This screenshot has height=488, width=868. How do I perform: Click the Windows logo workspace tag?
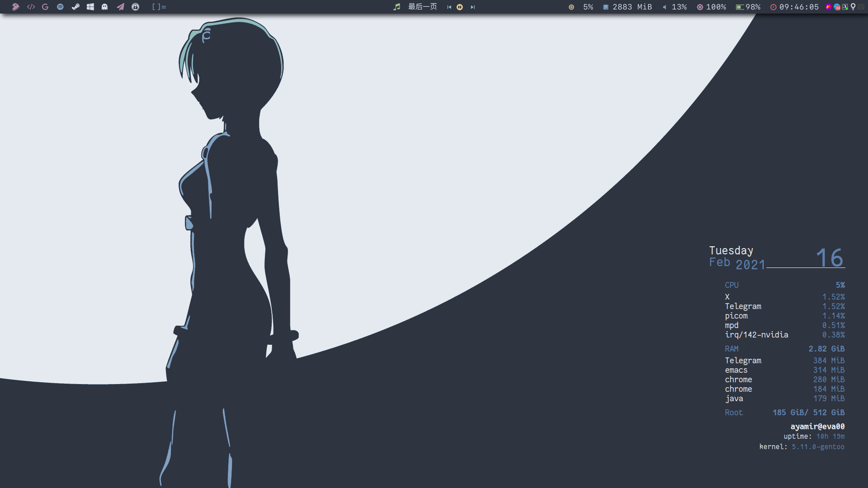pyautogui.click(x=90, y=7)
